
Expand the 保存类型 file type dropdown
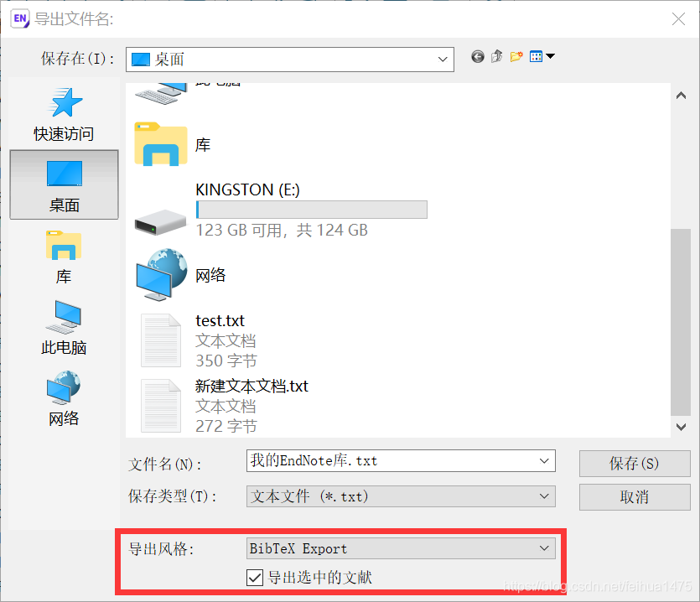point(401,496)
